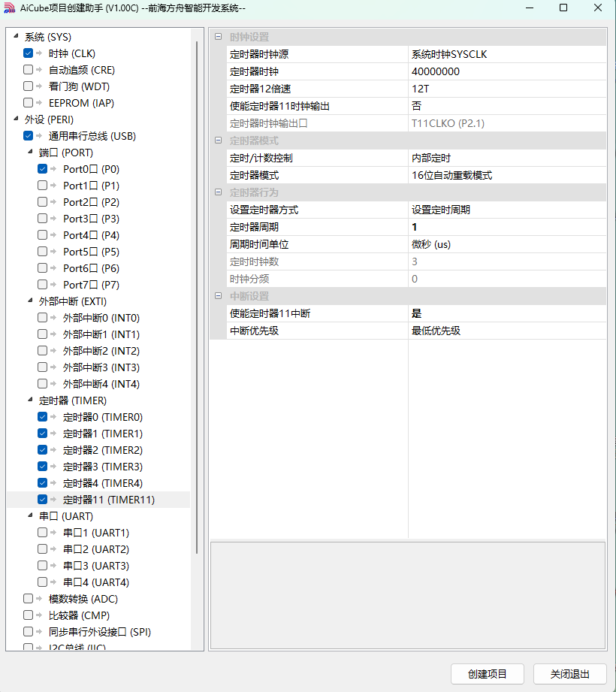This screenshot has width=616, height=692.
Task: Collapse the 端口 (PORT) tree node
Action: (30, 151)
